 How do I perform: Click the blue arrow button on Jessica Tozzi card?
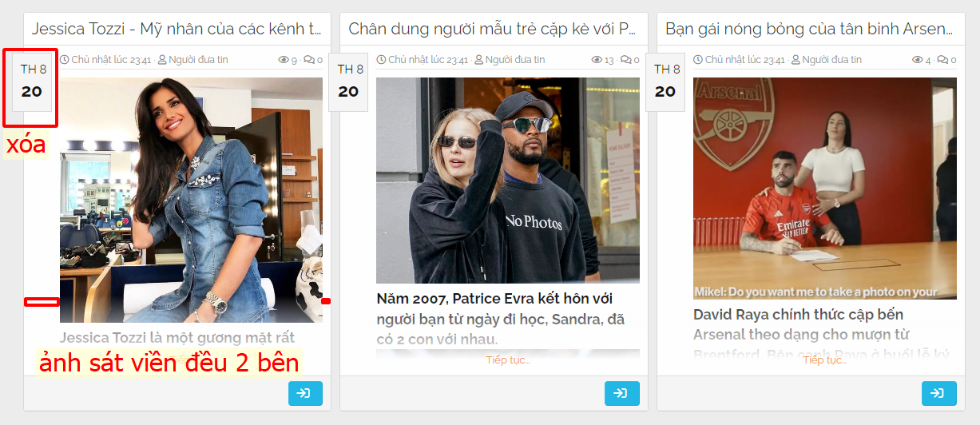(305, 393)
